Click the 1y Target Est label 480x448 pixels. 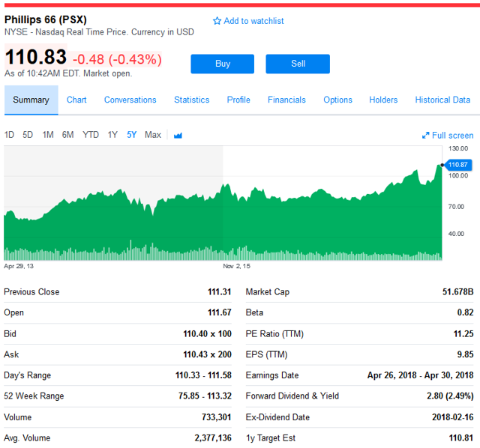click(x=271, y=438)
